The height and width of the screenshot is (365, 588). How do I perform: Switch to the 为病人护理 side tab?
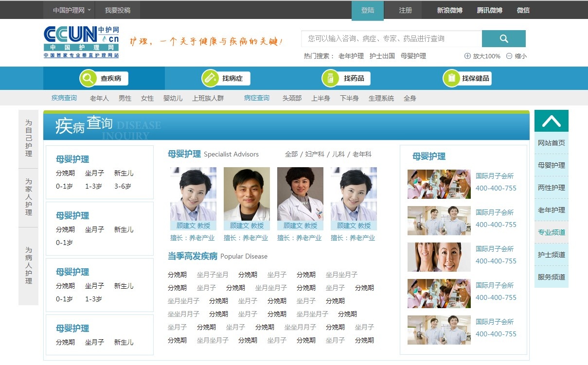pos(28,266)
